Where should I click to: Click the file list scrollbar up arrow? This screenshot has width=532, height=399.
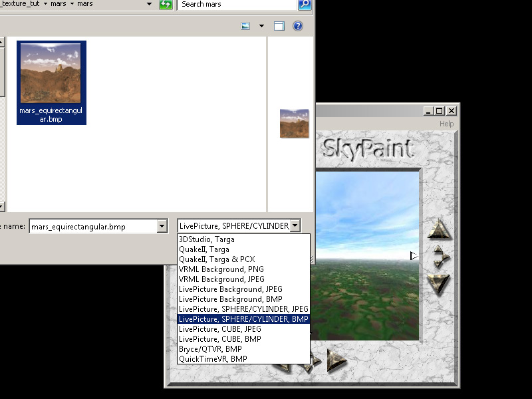[x=2, y=42]
